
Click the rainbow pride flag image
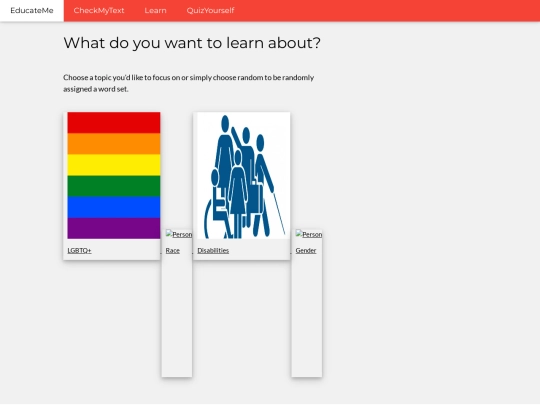pyautogui.click(x=114, y=175)
